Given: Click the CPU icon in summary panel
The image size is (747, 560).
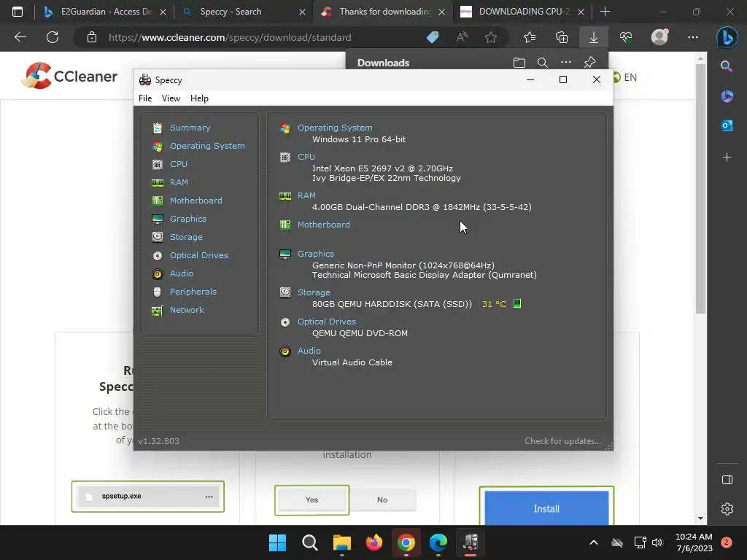Looking at the screenshot, I should 285,157.
